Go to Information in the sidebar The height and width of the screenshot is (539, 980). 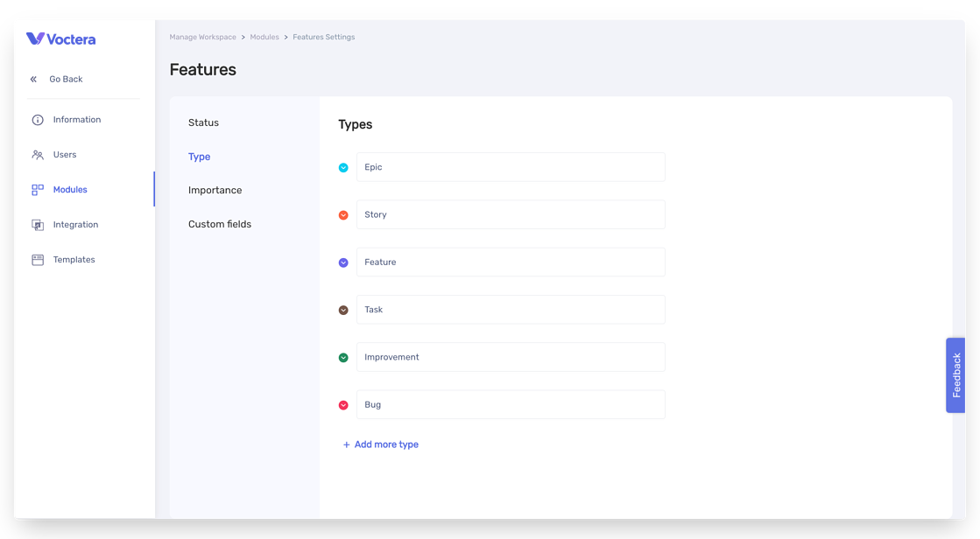[x=77, y=119]
